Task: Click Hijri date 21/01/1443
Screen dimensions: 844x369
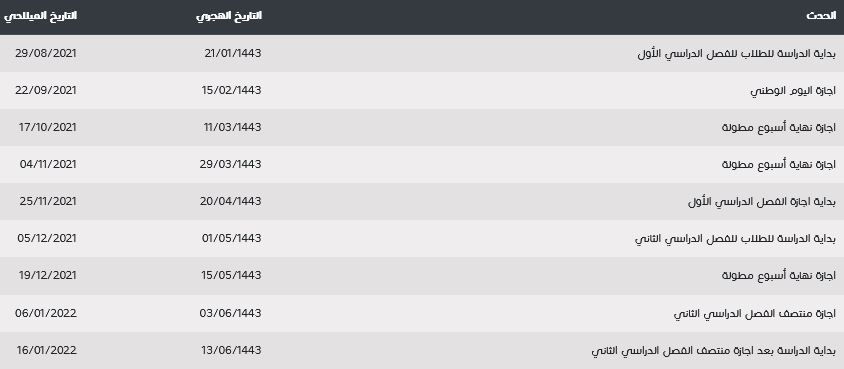Action: pos(233,53)
